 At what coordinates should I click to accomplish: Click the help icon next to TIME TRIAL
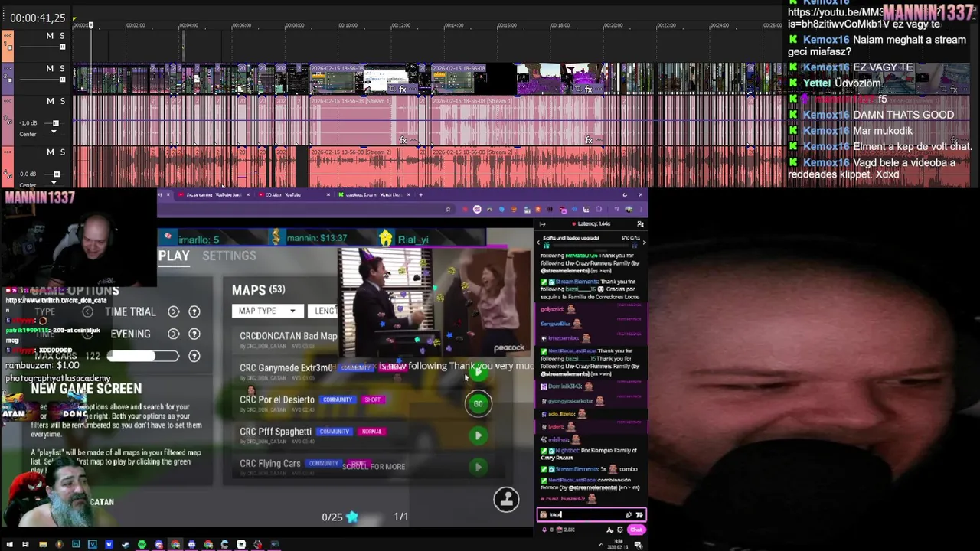tap(194, 311)
